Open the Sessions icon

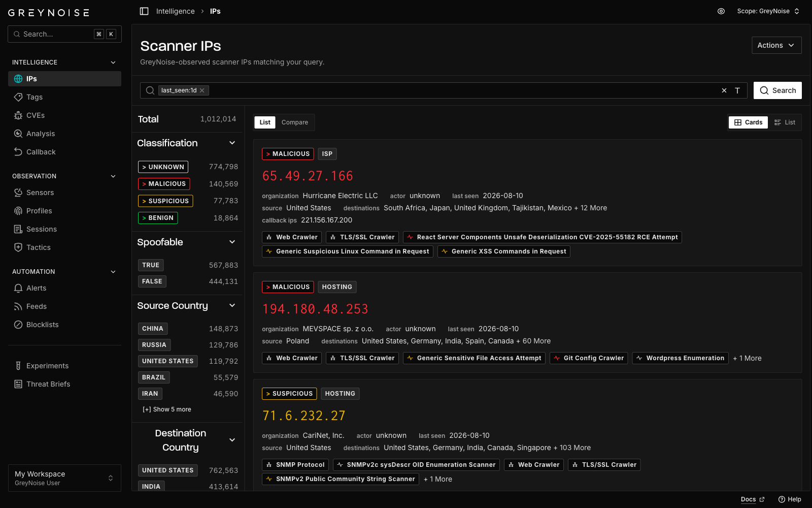pos(18,229)
